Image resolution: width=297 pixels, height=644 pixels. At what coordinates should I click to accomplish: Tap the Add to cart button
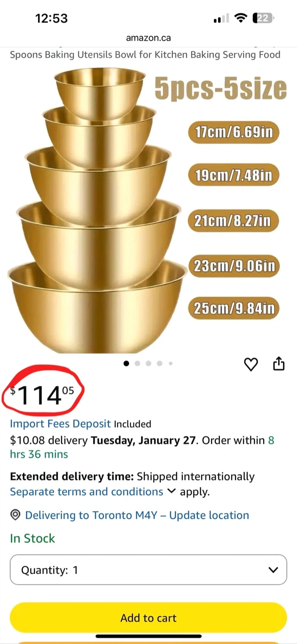click(x=148, y=618)
